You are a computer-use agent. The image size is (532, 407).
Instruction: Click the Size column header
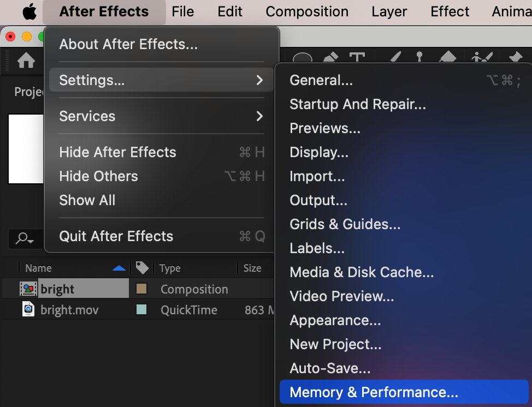pyautogui.click(x=252, y=268)
